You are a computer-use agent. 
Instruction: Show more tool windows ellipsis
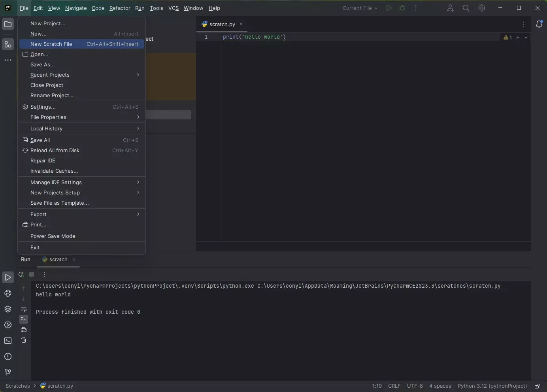pos(8,60)
